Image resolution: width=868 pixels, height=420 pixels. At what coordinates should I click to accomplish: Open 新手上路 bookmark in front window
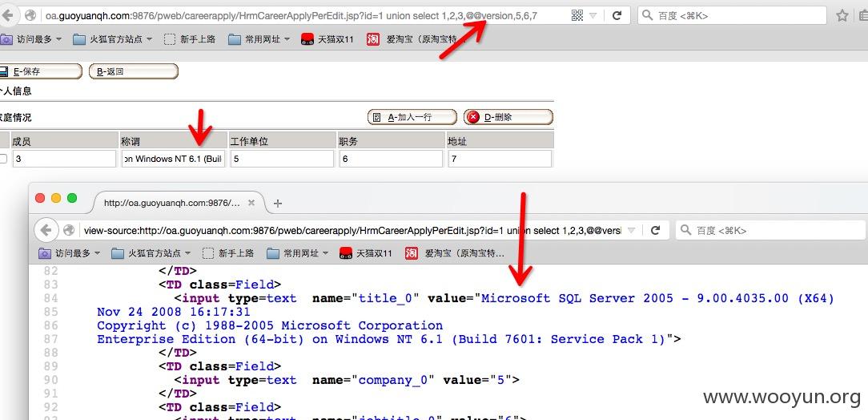[x=228, y=253]
